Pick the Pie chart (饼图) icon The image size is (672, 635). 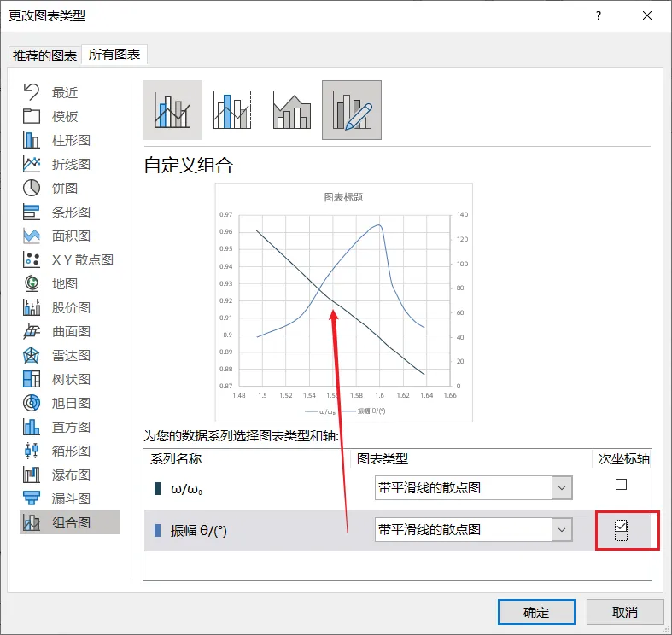tap(32, 188)
